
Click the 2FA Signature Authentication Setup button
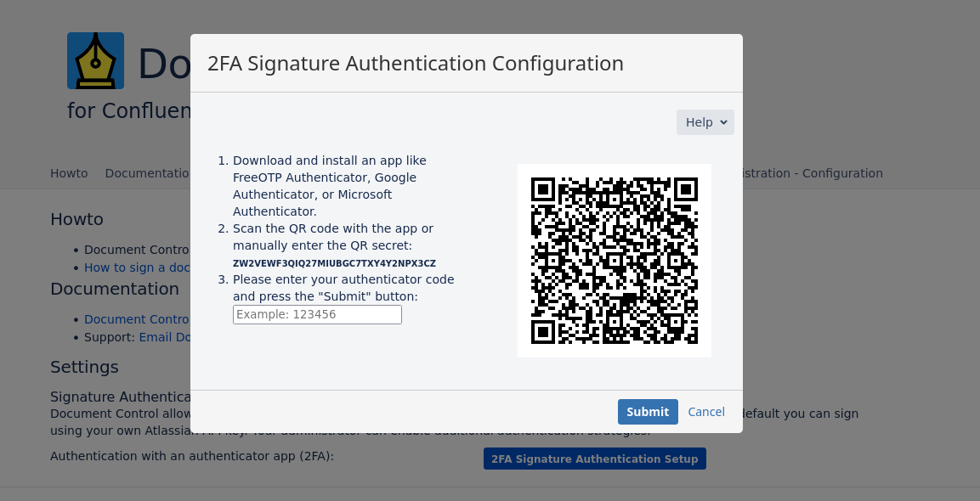(595, 459)
